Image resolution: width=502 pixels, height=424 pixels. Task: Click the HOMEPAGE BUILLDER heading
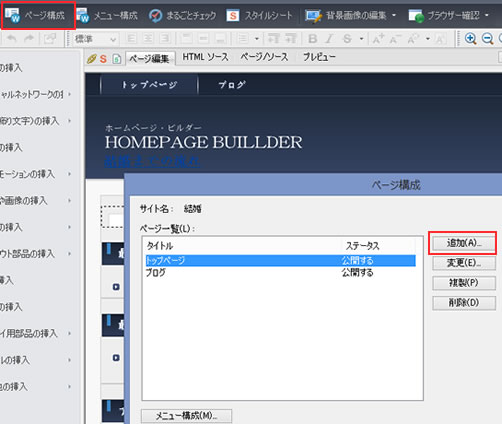(204, 142)
